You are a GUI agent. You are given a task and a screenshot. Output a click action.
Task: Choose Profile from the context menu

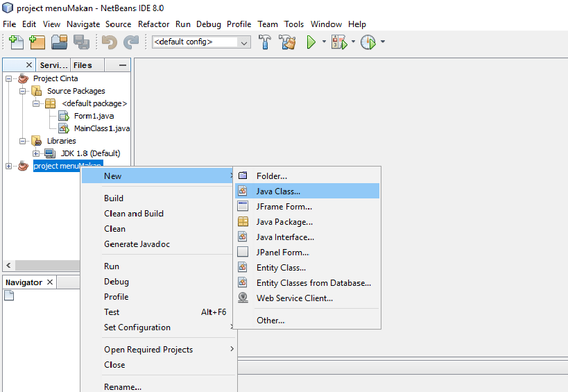(x=159, y=297)
